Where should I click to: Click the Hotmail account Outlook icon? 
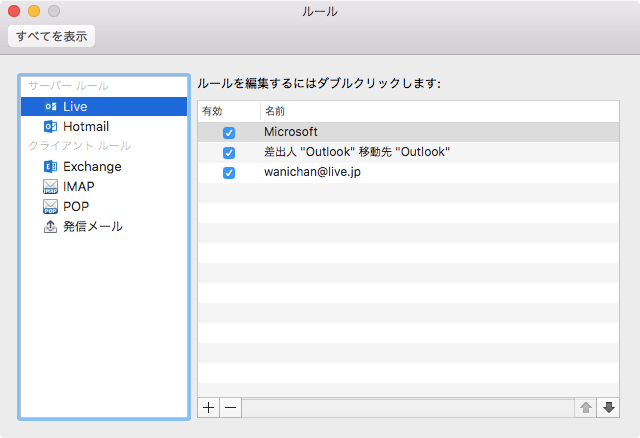coord(51,126)
